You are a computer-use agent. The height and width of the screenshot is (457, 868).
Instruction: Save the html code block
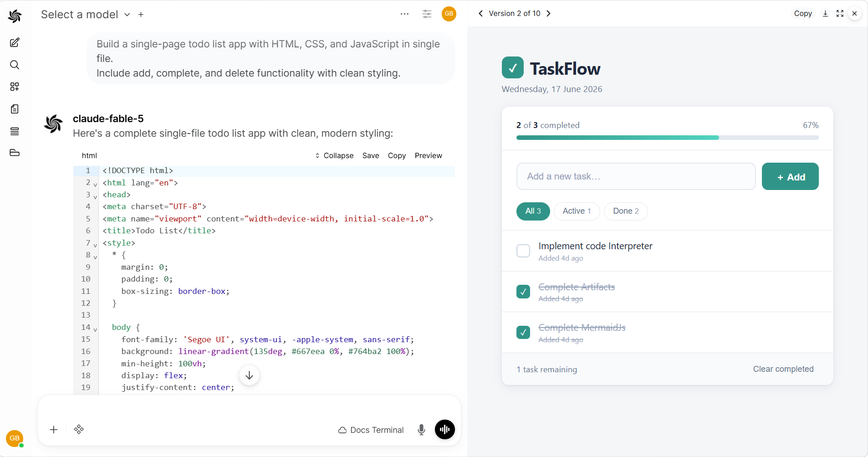371,155
